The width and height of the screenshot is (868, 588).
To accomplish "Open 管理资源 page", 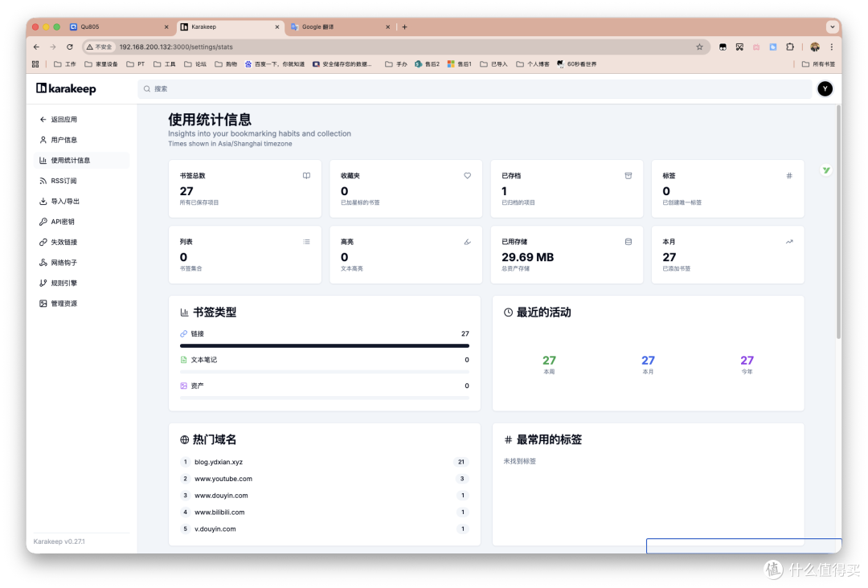I will 58,304.
